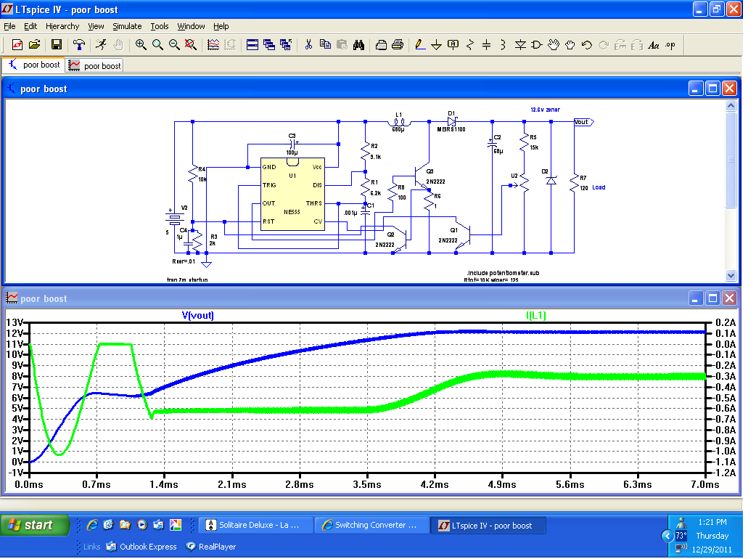The image size is (756, 559).
Task: Click the Vout net label on schematic
Action: coord(583,122)
